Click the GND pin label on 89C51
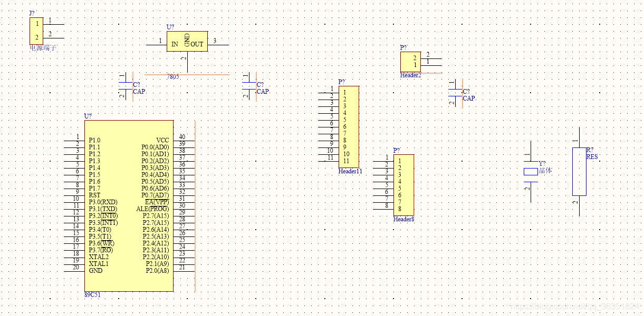Viewport: 644px width, 316px height. click(x=95, y=271)
